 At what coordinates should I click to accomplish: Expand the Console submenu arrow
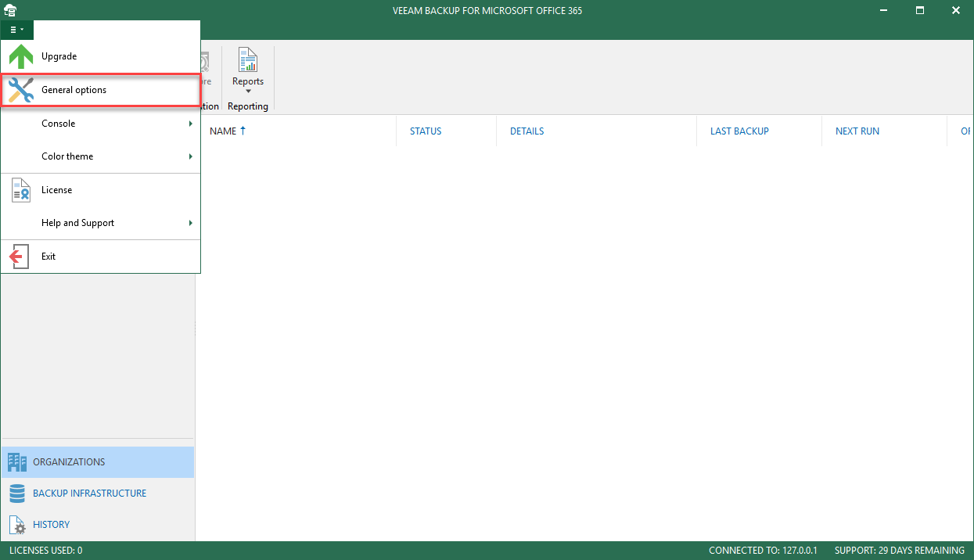pyautogui.click(x=191, y=124)
